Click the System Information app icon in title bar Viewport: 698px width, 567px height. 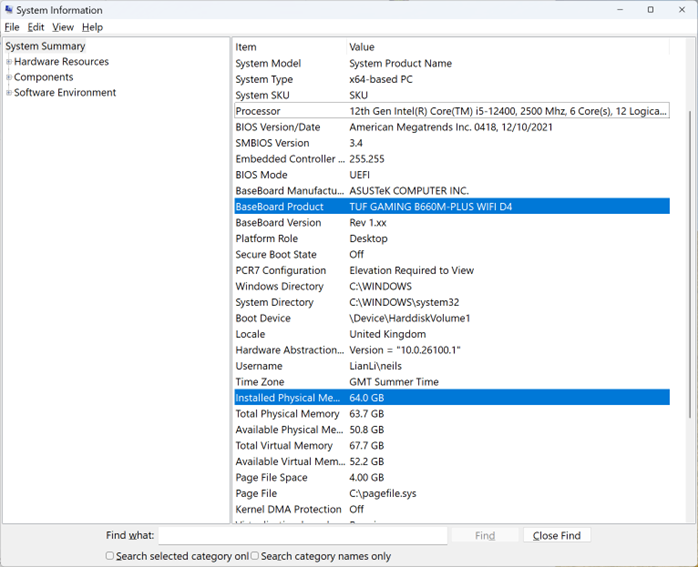tap(8, 9)
